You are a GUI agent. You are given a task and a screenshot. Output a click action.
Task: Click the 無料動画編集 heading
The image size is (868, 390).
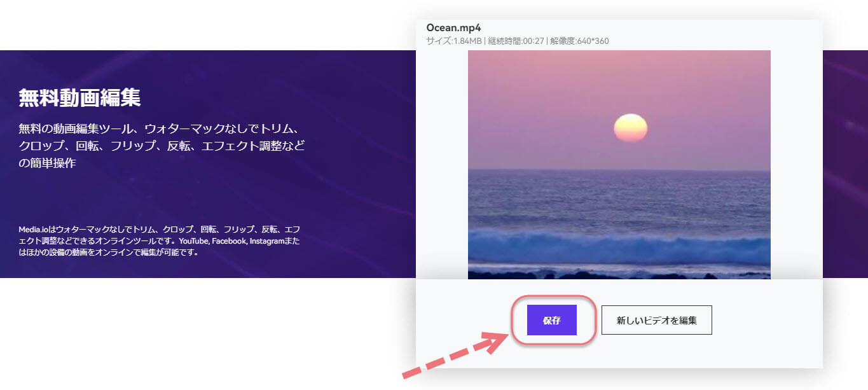tap(79, 98)
